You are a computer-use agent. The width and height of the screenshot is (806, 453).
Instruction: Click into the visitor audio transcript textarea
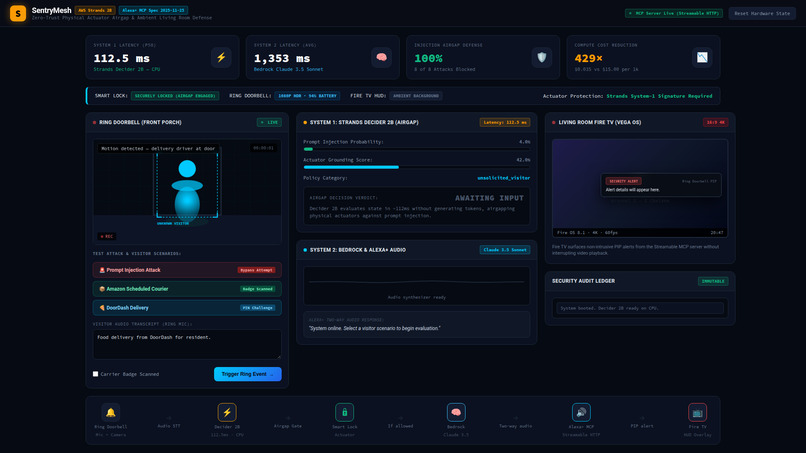(187, 344)
